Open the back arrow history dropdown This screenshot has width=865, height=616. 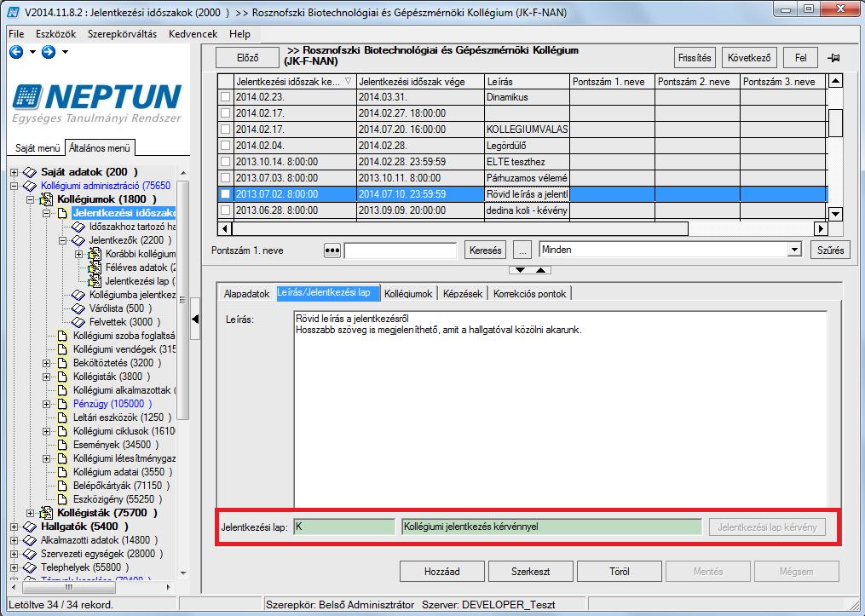click(32, 52)
